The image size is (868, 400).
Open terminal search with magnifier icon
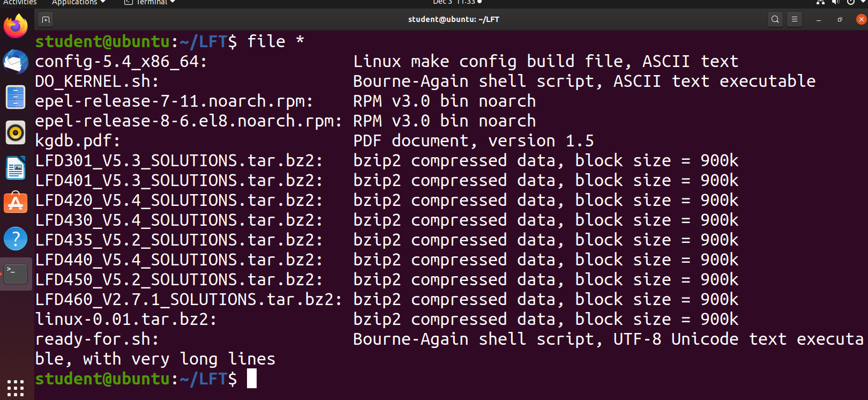pos(775,19)
